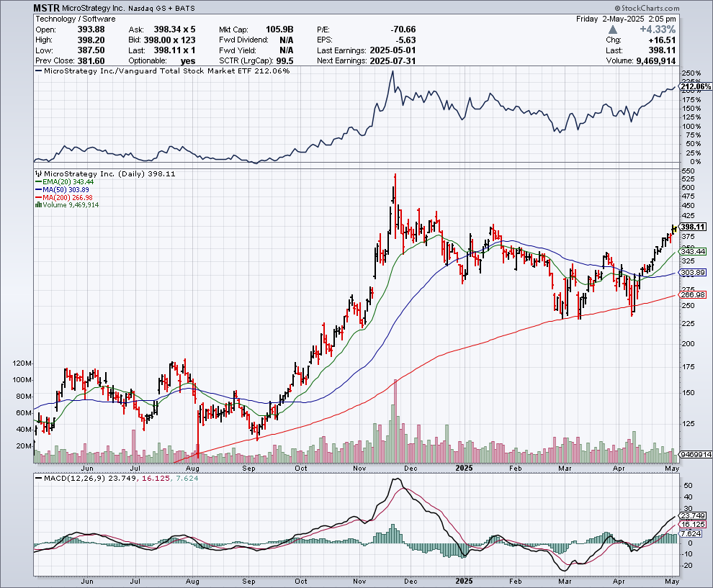Click the 212.06% relative strength axis label
The image size is (713, 588).
[696, 86]
